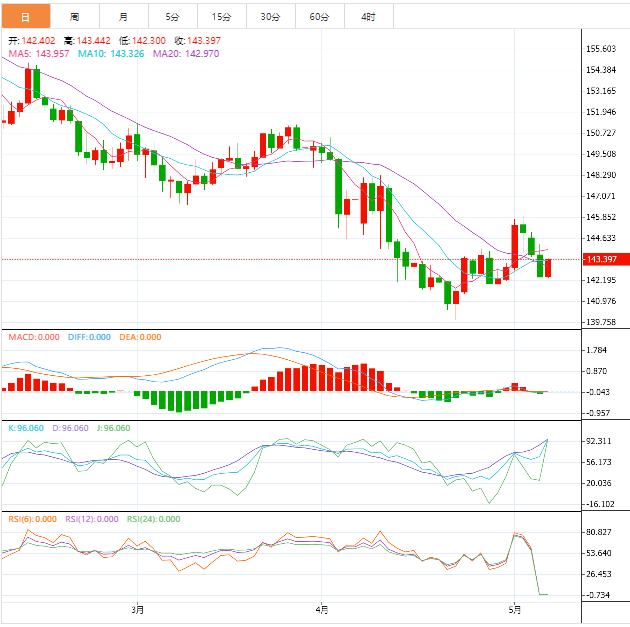Screen dimensions: 630x627
Task: Click the RSI(6) indicator label
Action: (x=32, y=519)
